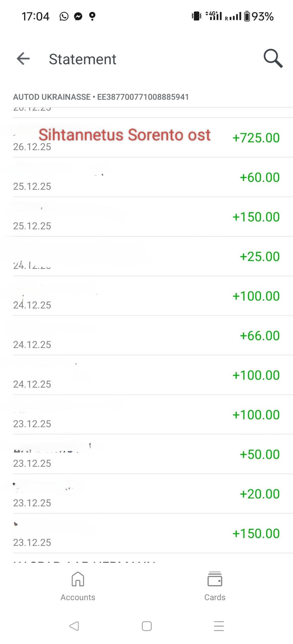The width and height of the screenshot is (293, 644).
Task: Tap the back arrow icon
Action: click(23, 58)
